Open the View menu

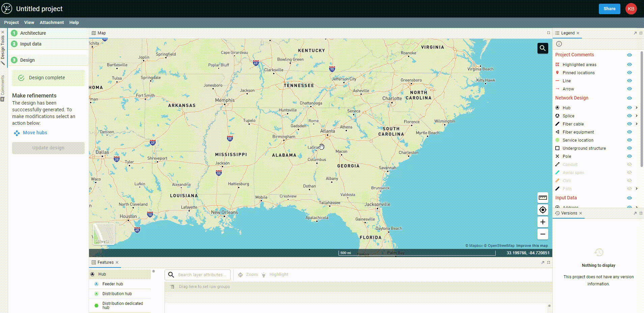pos(29,23)
